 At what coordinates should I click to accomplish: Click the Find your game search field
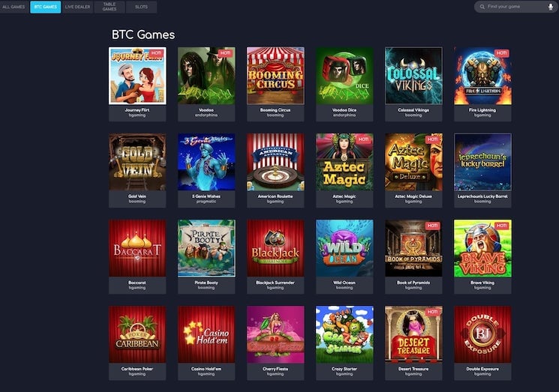point(515,7)
